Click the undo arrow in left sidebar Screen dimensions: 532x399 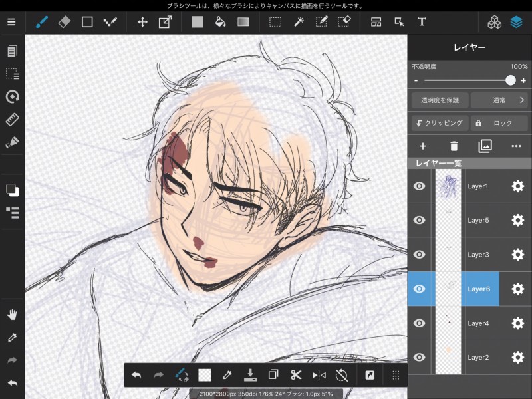coord(12,384)
